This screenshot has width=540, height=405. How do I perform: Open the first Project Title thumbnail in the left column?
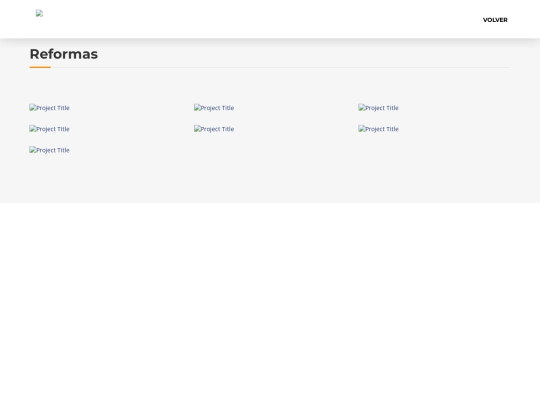click(x=49, y=108)
